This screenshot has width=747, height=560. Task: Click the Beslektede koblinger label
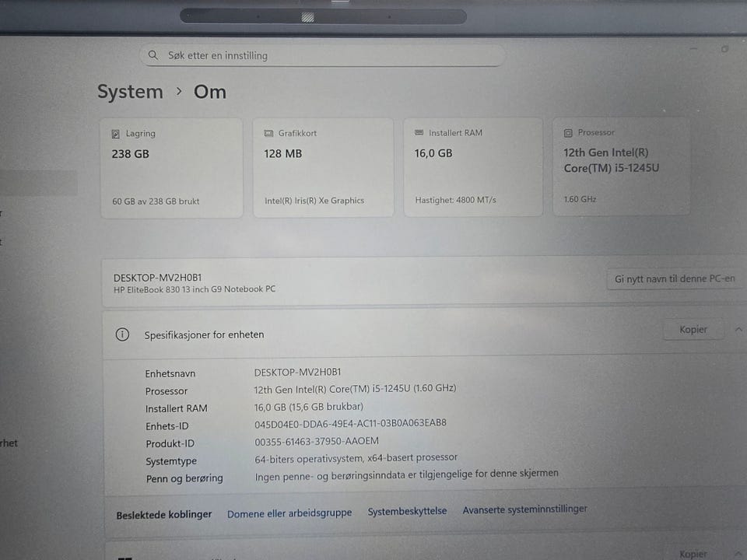pyautogui.click(x=164, y=515)
